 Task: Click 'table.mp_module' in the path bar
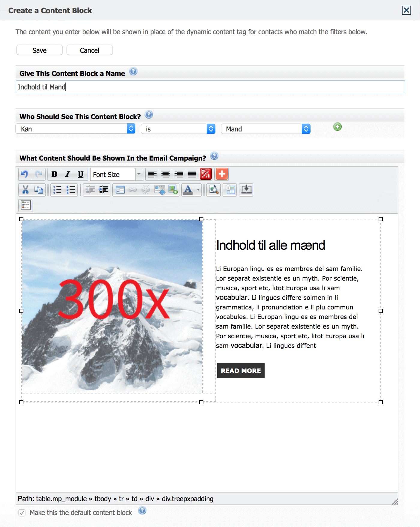61,499
